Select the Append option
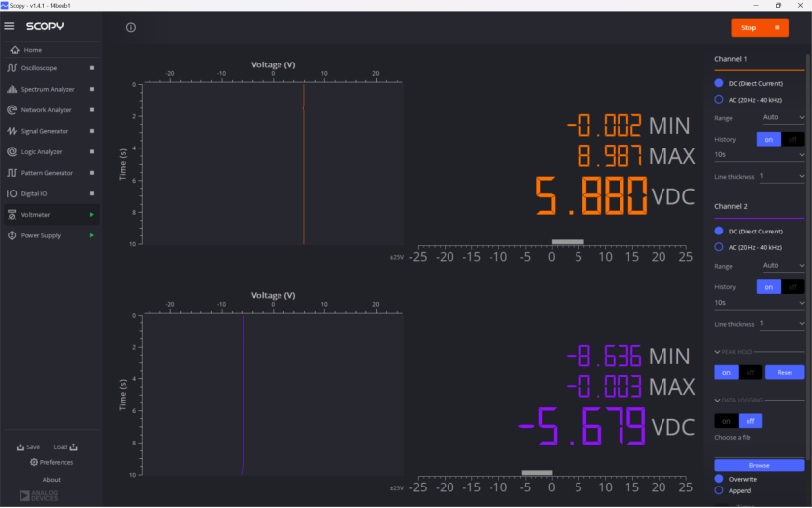Screen dimensions: 812x508 (x=719, y=490)
